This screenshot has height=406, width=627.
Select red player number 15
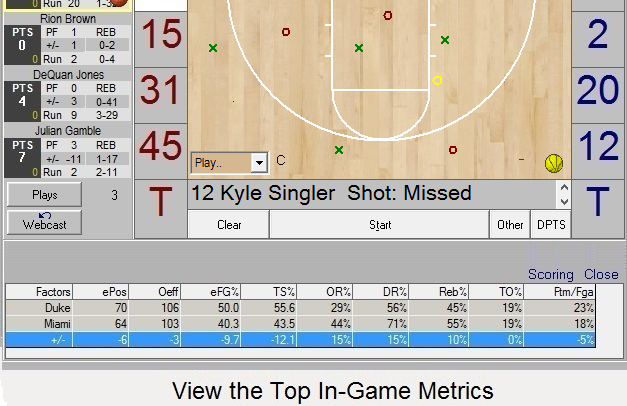click(x=160, y=35)
